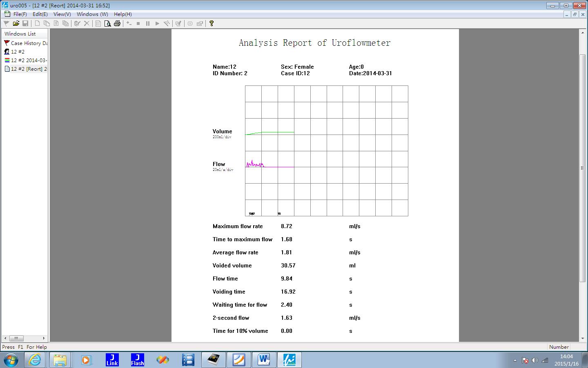Open Internet Explorer from the taskbar

point(35,360)
